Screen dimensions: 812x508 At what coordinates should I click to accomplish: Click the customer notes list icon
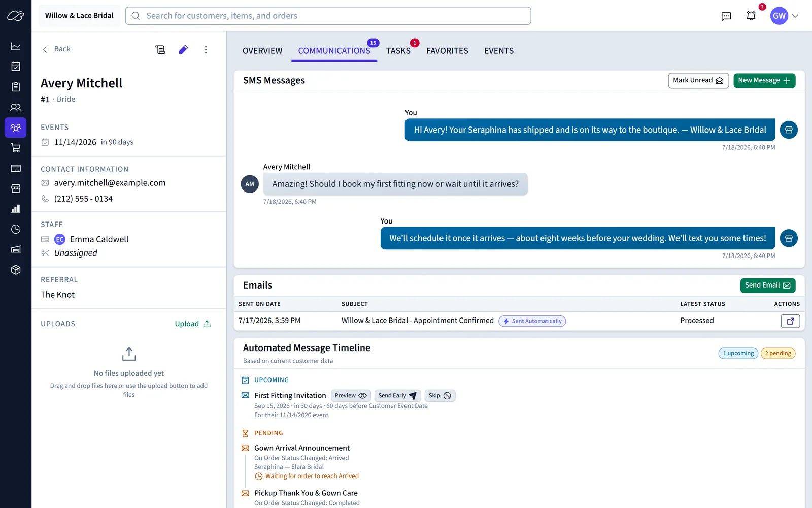click(x=160, y=49)
